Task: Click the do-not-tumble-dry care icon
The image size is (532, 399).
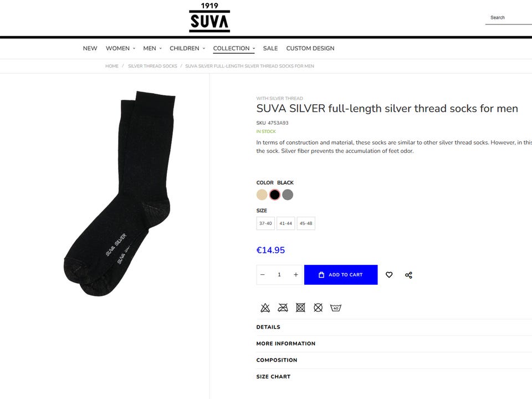Action: pos(300,308)
